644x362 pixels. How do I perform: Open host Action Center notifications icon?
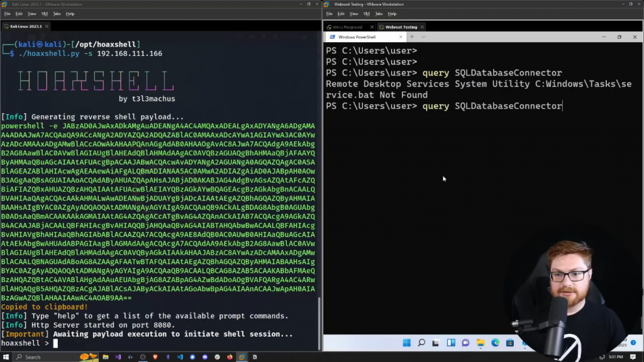(633, 357)
